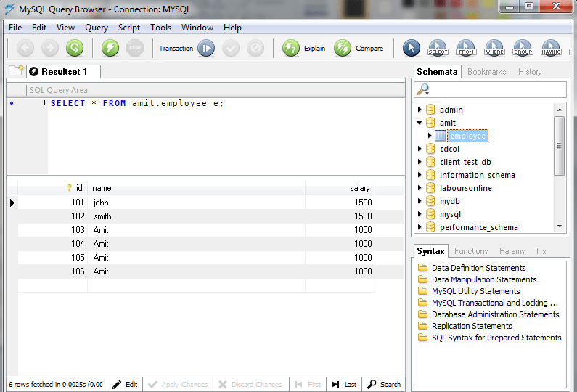Click the Go Forward arrow icon

point(49,48)
